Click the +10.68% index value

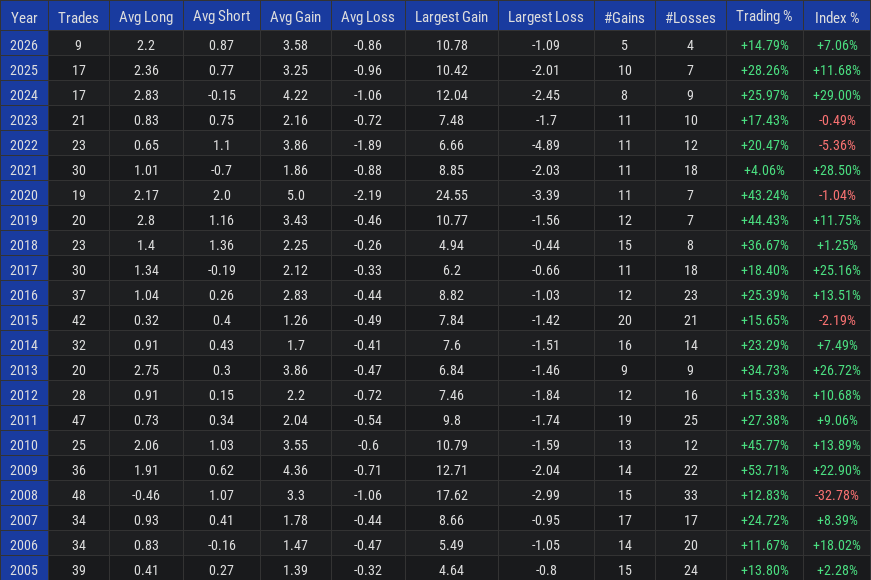pyautogui.click(x=837, y=395)
